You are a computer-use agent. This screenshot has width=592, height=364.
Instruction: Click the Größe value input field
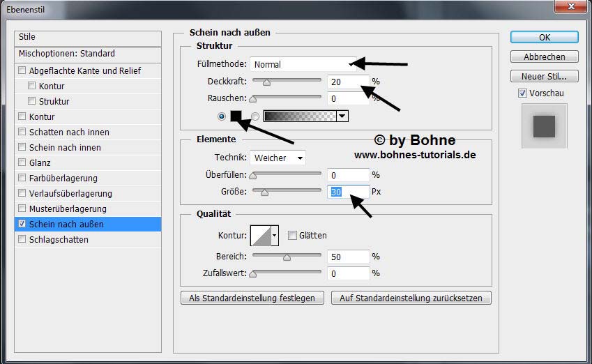347,192
